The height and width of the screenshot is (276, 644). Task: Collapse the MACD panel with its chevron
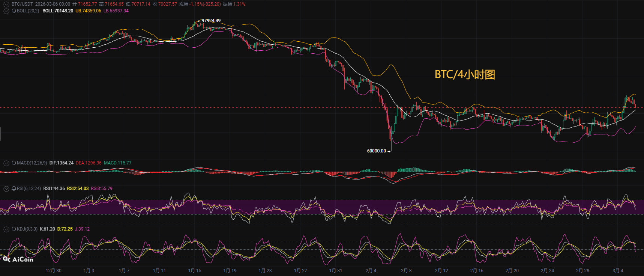(x=6, y=163)
